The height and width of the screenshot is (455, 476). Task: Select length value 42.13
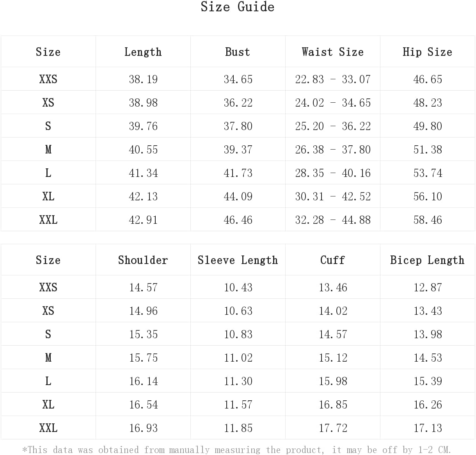(143, 196)
